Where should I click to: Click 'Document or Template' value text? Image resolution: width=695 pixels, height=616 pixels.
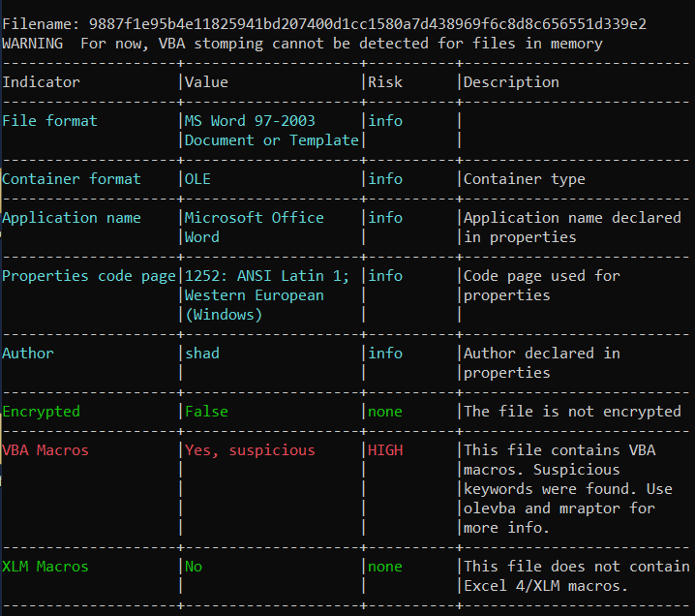[x=272, y=140]
